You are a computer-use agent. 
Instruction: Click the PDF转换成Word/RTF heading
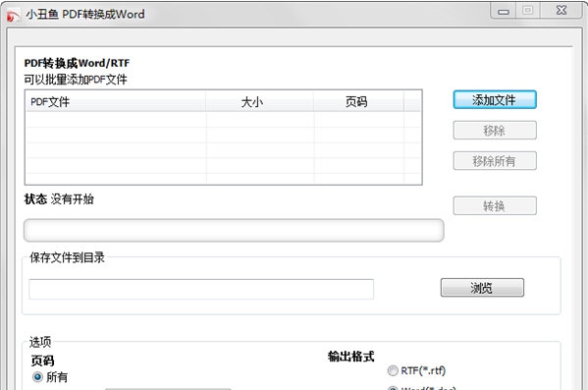coord(77,63)
